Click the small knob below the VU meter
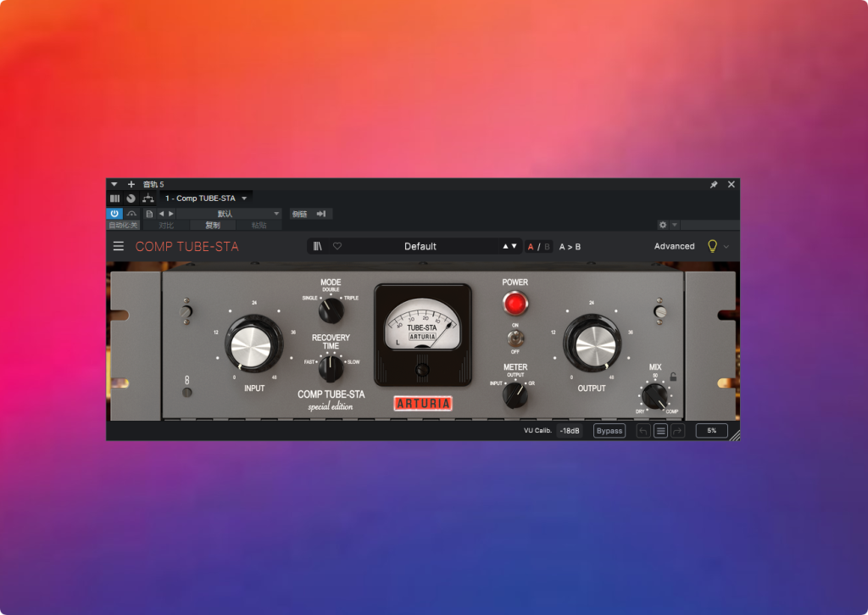Viewport: 868px width, 615px height. click(422, 370)
